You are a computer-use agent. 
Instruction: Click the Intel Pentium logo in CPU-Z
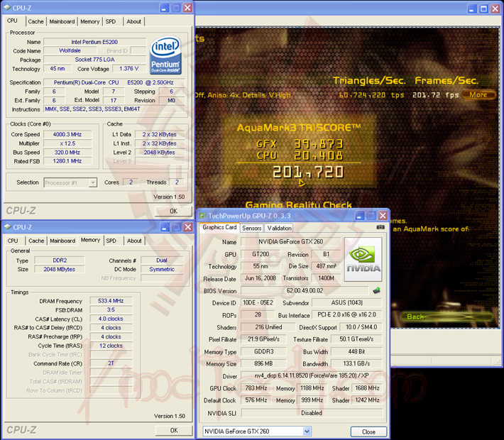click(165, 55)
